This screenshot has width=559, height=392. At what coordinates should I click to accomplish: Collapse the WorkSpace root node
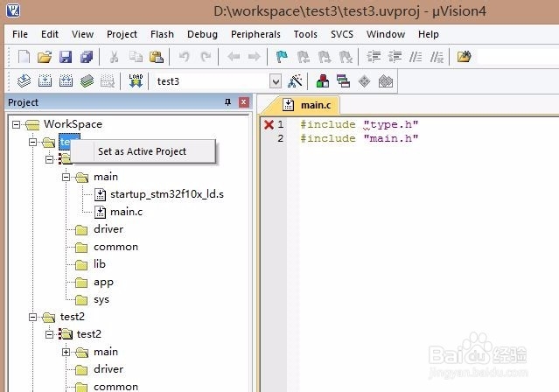click(x=16, y=124)
